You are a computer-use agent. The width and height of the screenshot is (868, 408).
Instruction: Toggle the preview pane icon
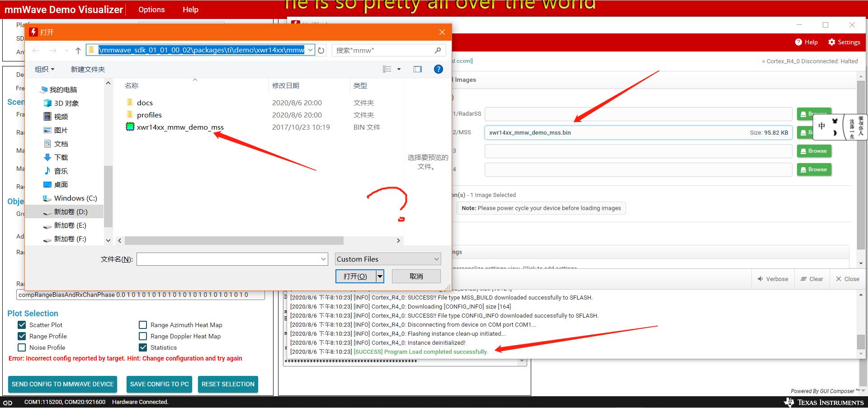coord(417,69)
